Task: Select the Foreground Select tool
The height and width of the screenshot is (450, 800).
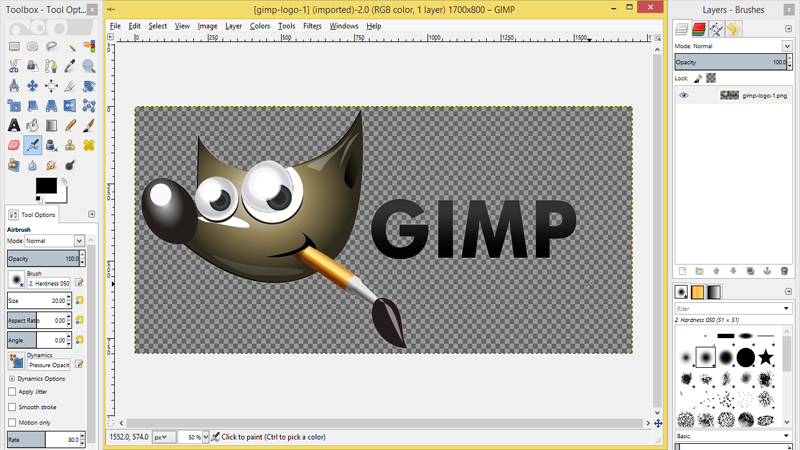Action: (33, 66)
